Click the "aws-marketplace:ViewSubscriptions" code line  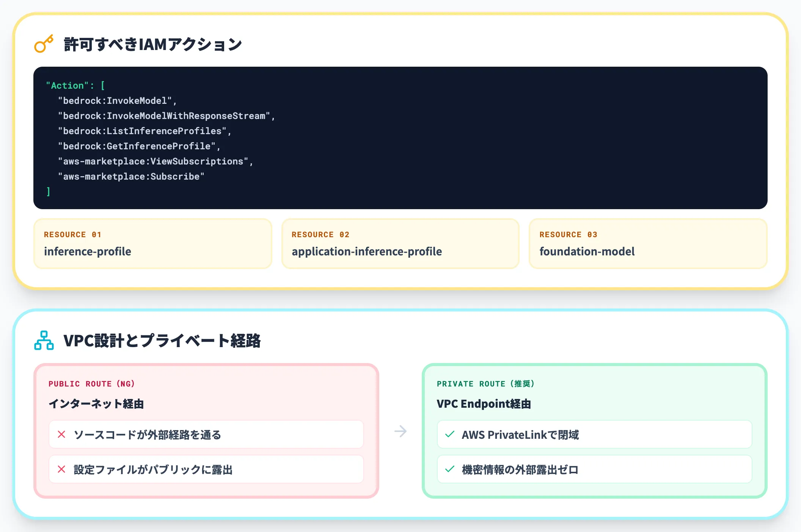(x=155, y=161)
